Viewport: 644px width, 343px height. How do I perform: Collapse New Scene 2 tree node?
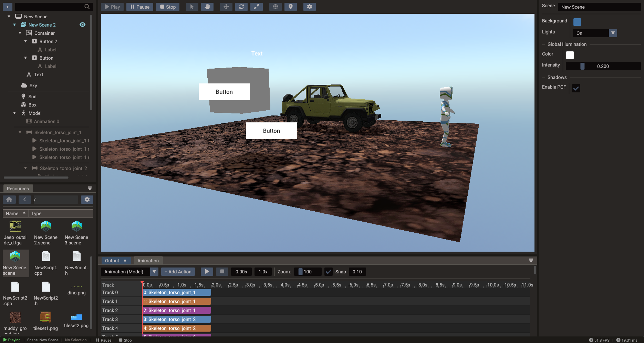[x=14, y=25]
